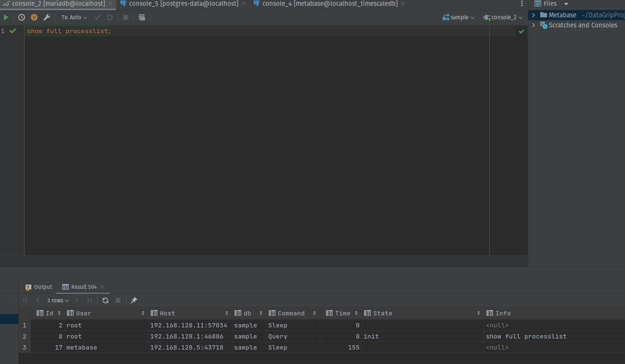Open the sample schema selector dropdown
Screen dimensions: 625x364
point(457,17)
